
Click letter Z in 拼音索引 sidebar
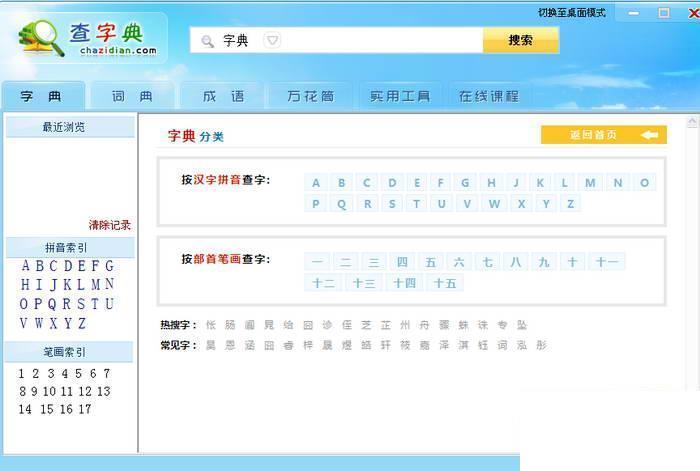pos(82,323)
